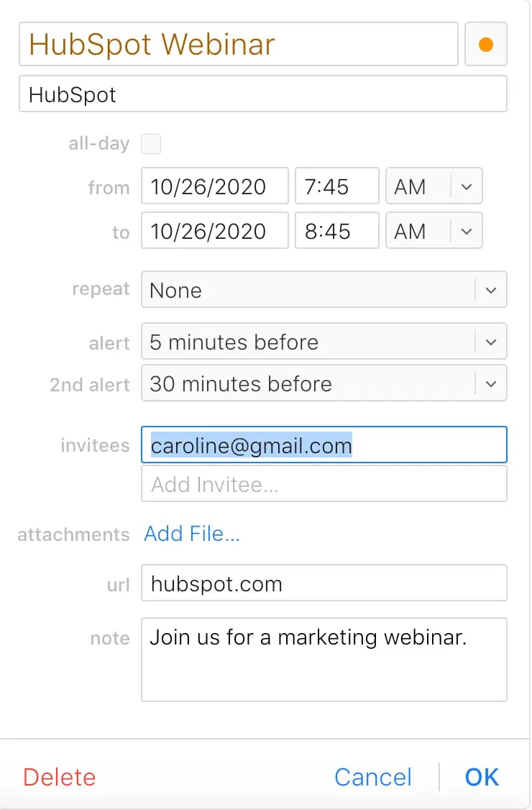Click the Add File attachment link

click(x=192, y=534)
